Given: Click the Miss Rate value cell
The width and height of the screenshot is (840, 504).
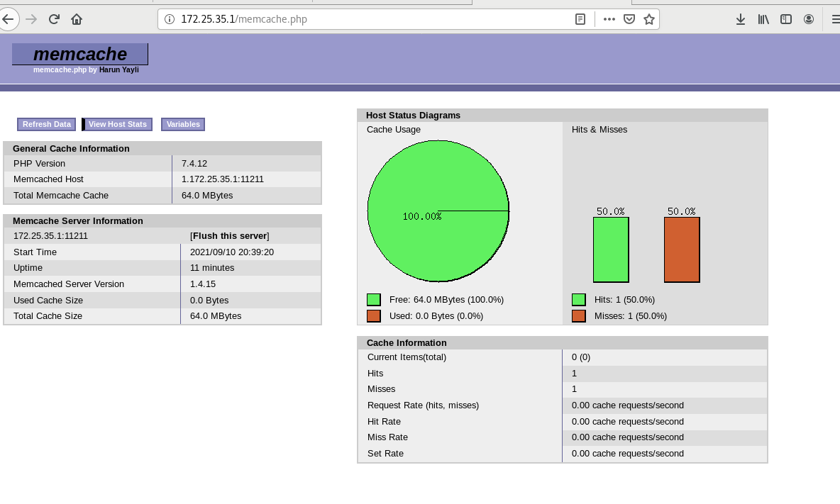Looking at the screenshot, I should [x=665, y=437].
